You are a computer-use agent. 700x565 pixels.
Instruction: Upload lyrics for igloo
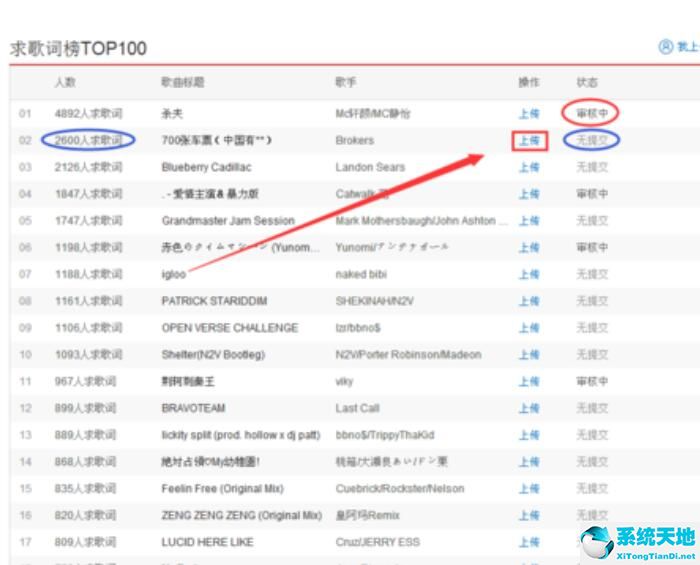click(x=529, y=274)
